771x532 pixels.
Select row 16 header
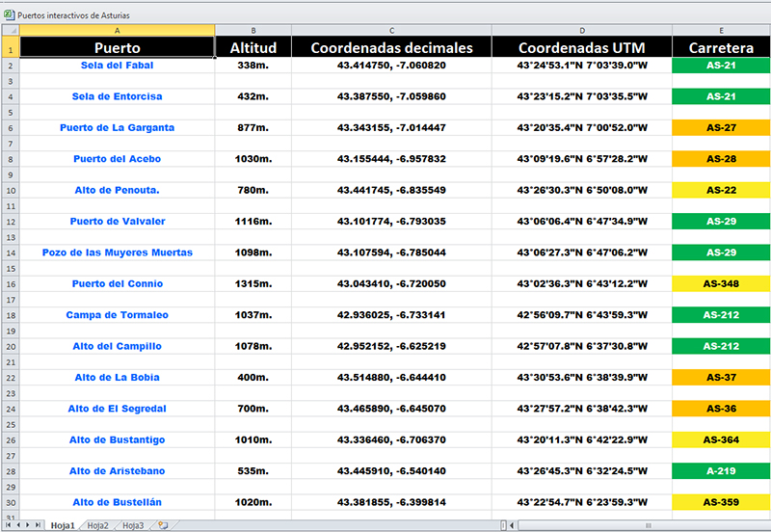11,284
